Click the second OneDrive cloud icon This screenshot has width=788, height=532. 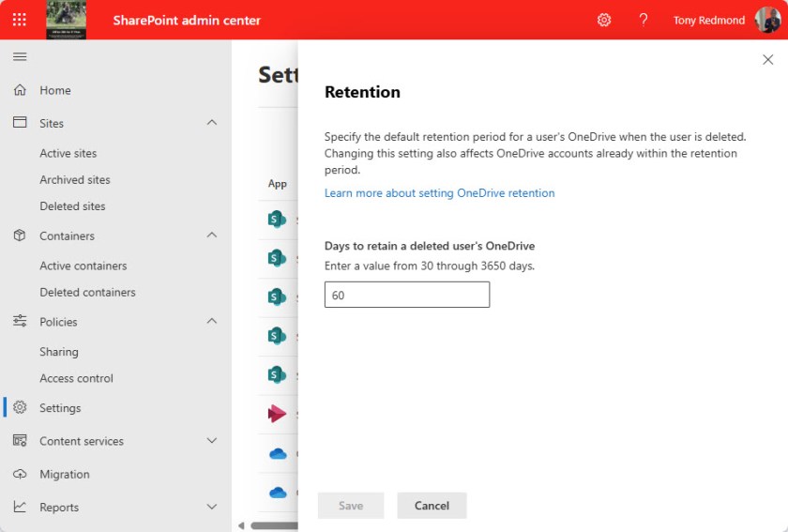click(x=278, y=493)
